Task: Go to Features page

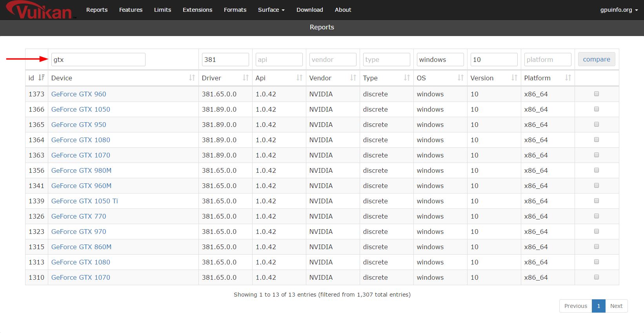Action: click(x=131, y=10)
